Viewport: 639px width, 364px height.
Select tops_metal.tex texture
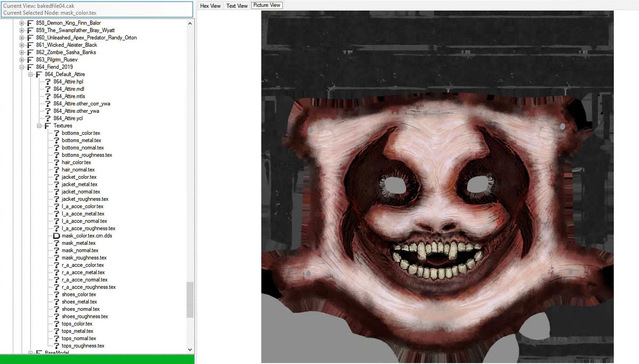tap(78, 331)
